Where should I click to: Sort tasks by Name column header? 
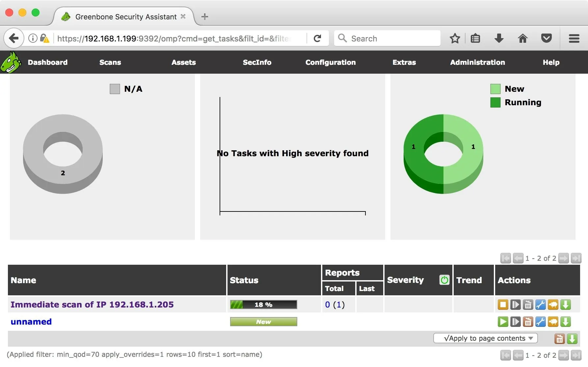(x=23, y=280)
